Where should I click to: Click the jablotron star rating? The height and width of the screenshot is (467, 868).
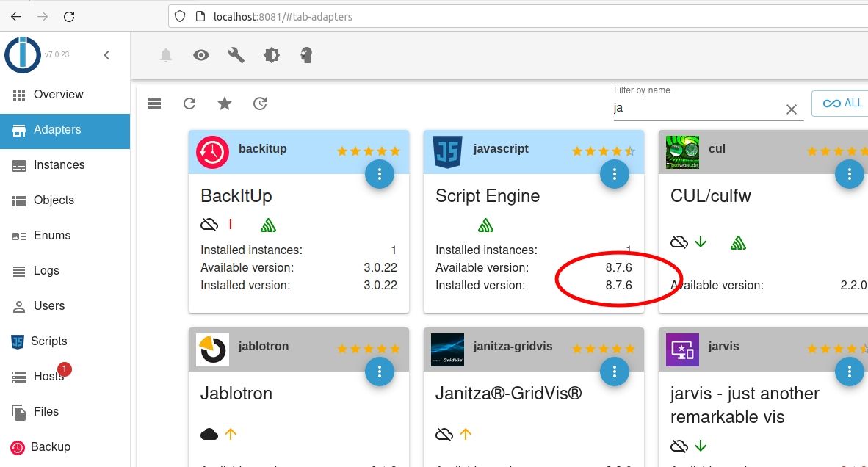[x=368, y=349]
